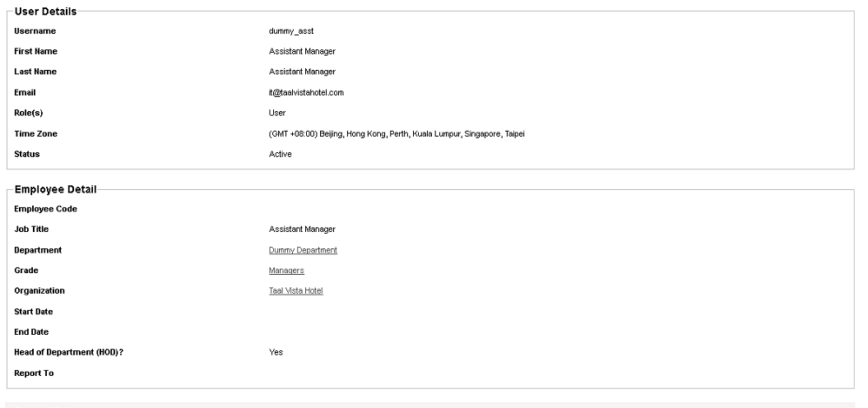Click the First Name field label
The height and width of the screenshot is (408, 868).
[x=36, y=52]
